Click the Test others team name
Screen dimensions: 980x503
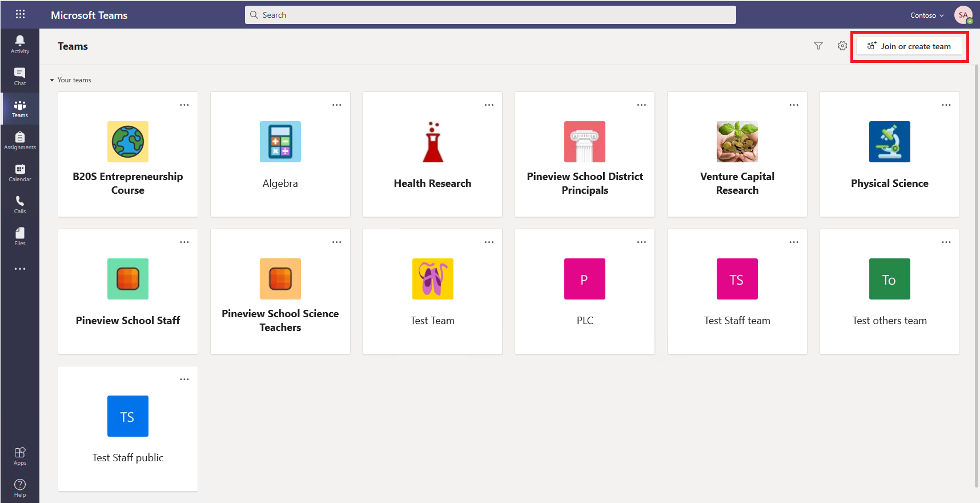pyautogui.click(x=890, y=321)
